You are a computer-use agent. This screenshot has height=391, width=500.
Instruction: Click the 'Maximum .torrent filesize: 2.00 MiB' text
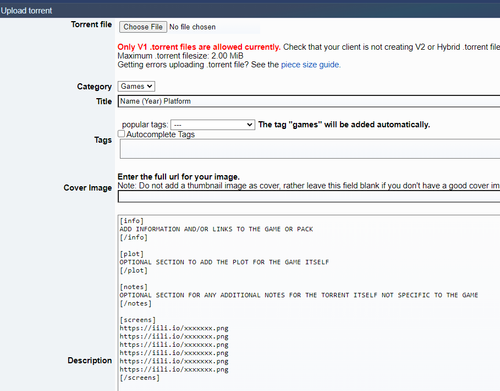click(180, 56)
